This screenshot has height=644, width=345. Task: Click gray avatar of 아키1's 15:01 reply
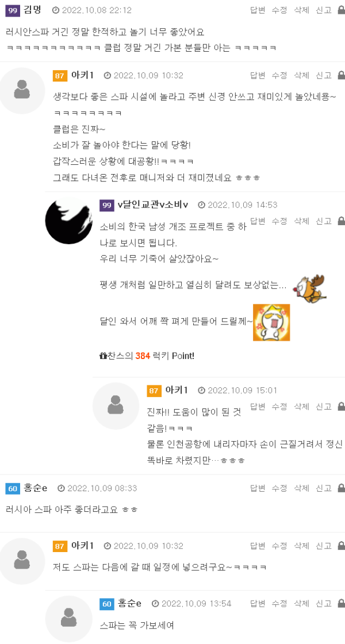[116, 406]
